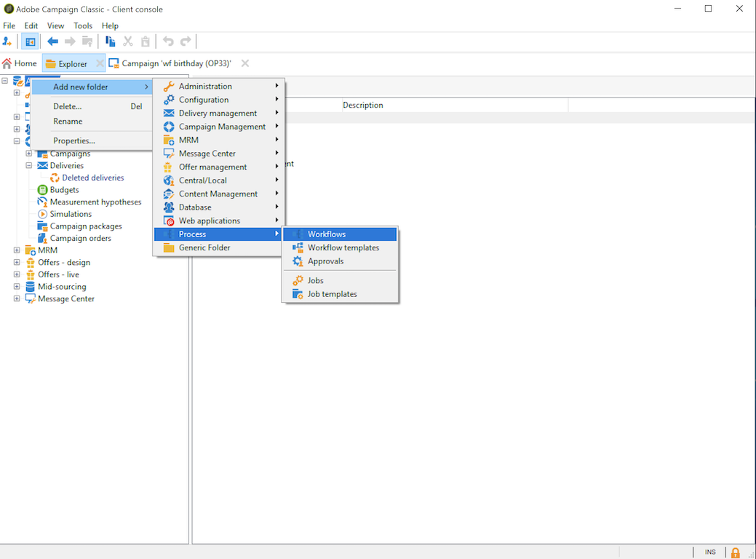Open the Add new folder submenu
The width and height of the screenshot is (756, 559).
click(x=92, y=87)
